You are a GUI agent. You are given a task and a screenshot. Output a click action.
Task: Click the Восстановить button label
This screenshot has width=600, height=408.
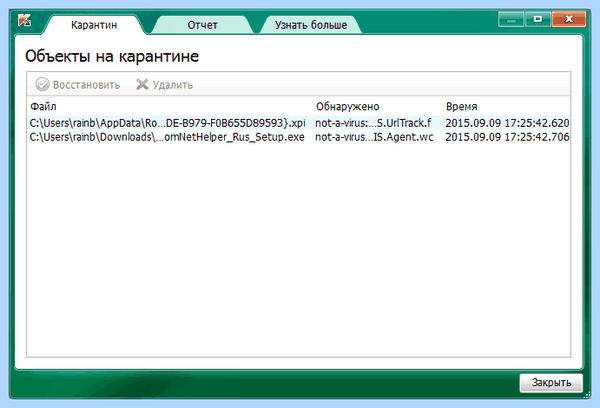tap(86, 85)
